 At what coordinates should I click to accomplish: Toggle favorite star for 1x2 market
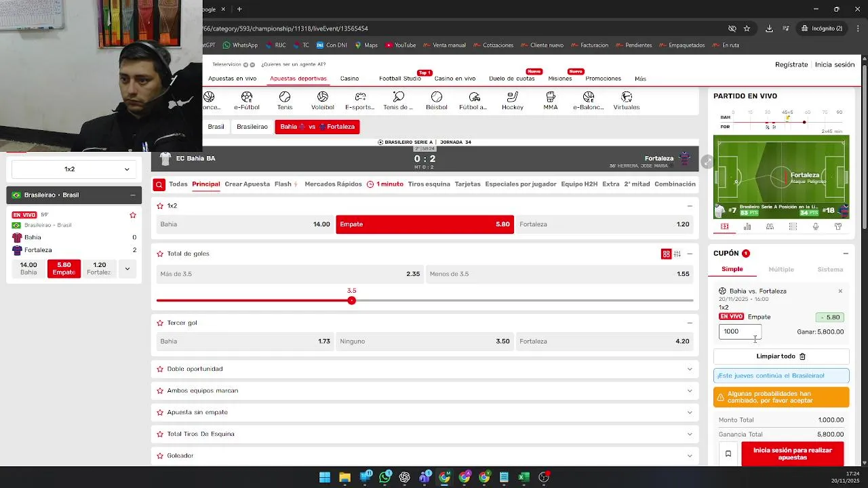[160, 206]
